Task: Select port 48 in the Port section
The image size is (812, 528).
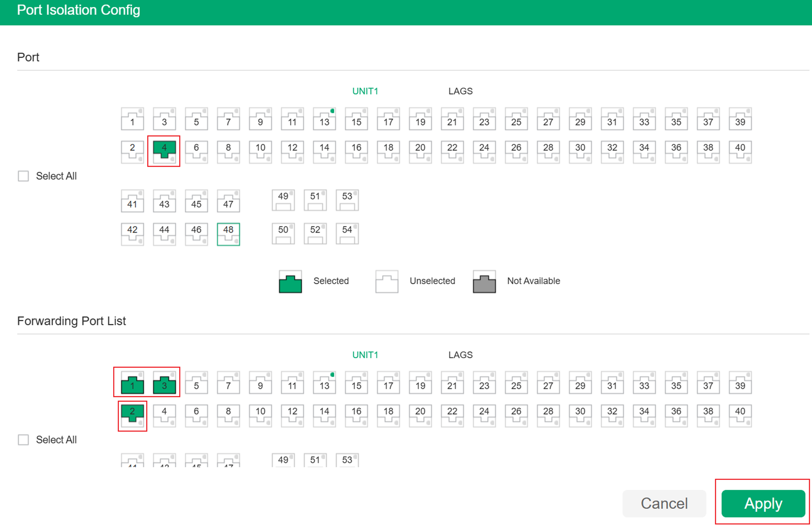Action: [x=228, y=234]
